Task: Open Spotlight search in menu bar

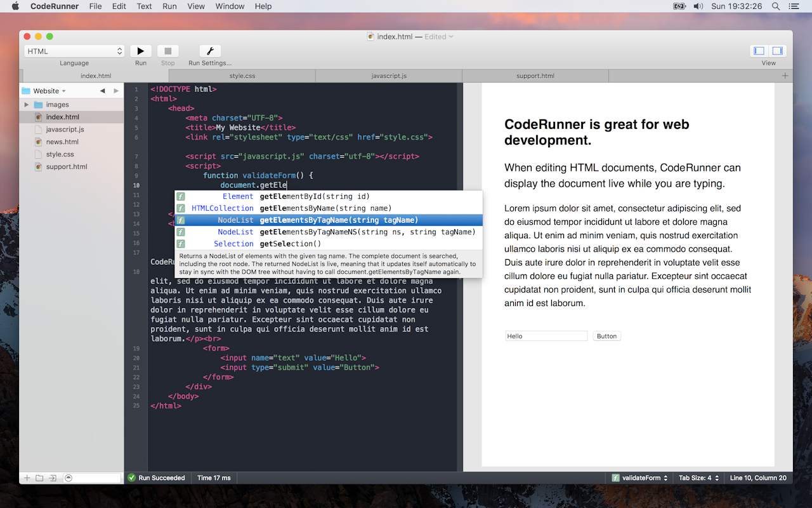Action: [x=775, y=6]
